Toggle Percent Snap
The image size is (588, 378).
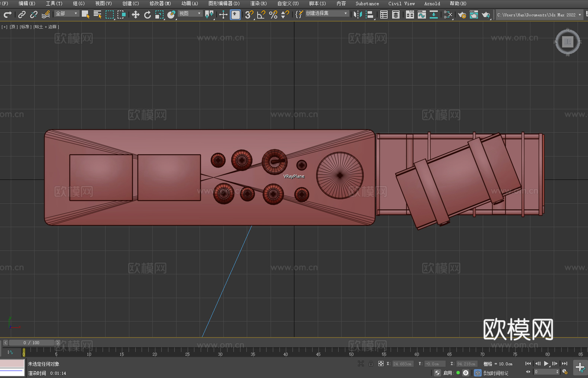coord(273,14)
